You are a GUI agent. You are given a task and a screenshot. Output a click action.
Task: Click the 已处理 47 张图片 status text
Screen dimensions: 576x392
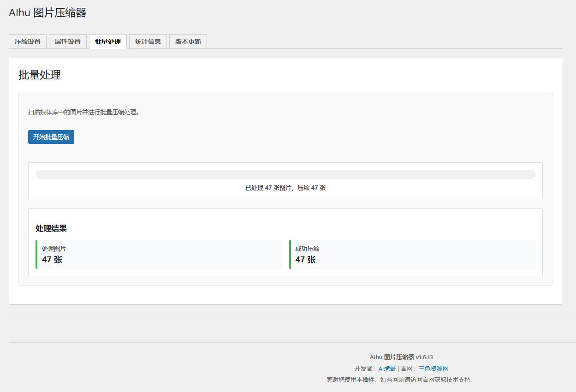coord(285,188)
